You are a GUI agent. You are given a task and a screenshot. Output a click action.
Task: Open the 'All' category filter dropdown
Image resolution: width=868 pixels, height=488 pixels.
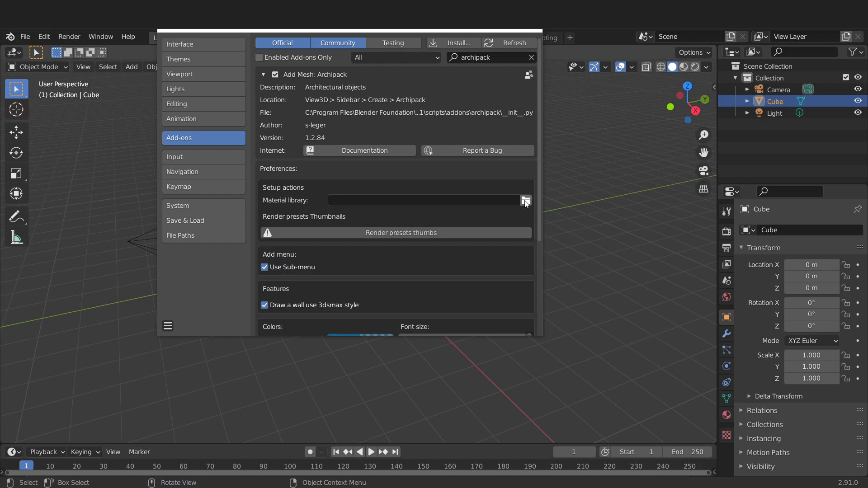[396, 57]
